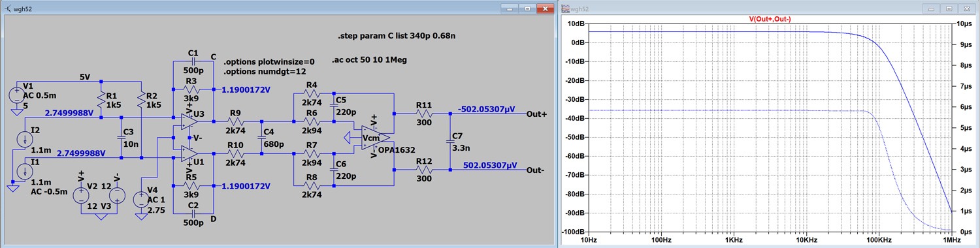Select resistor R1 symbol
The width and height of the screenshot is (980, 248).
(101, 100)
